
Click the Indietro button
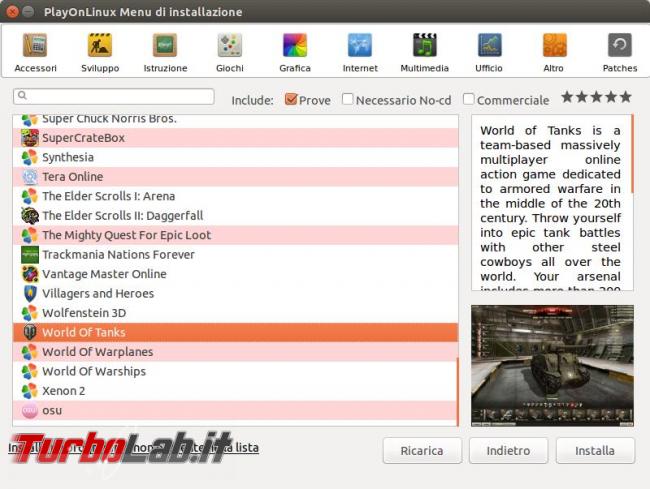pos(508,450)
